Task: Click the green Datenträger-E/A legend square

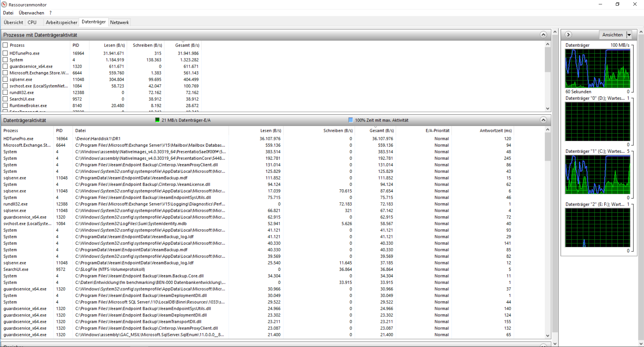Action: (157, 120)
